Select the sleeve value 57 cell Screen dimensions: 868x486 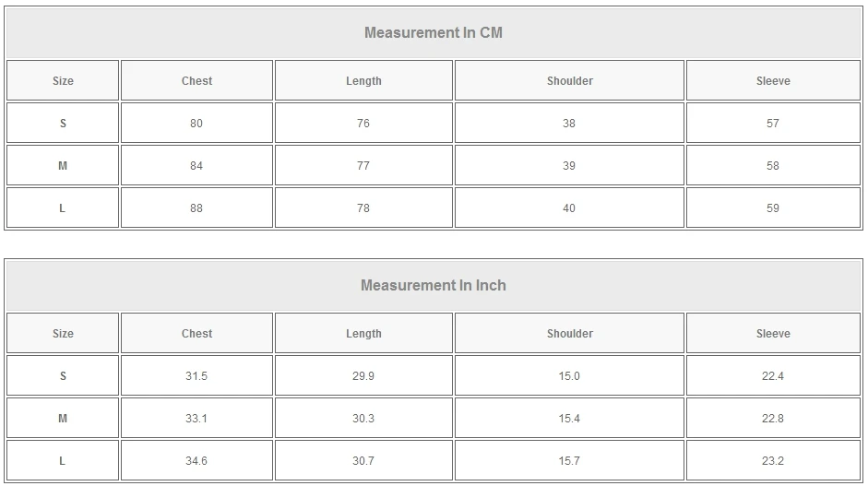pyautogui.click(x=773, y=124)
